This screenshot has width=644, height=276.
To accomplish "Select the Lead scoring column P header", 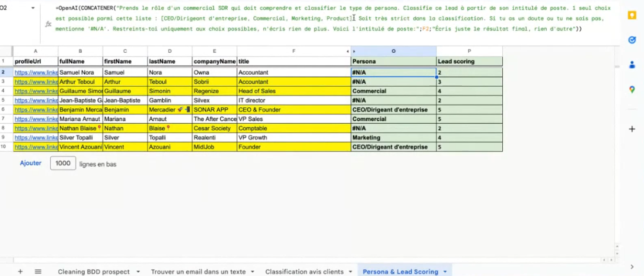I will click(x=469, y=51).
